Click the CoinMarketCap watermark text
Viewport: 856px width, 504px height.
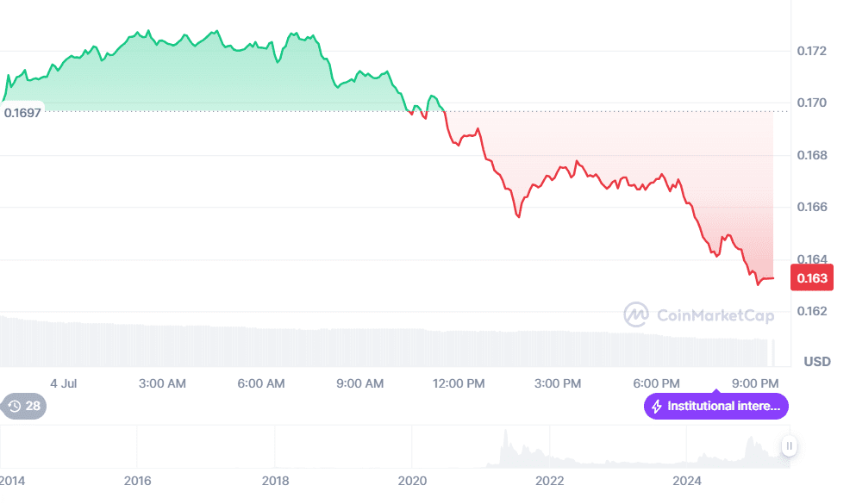(715, 315)
